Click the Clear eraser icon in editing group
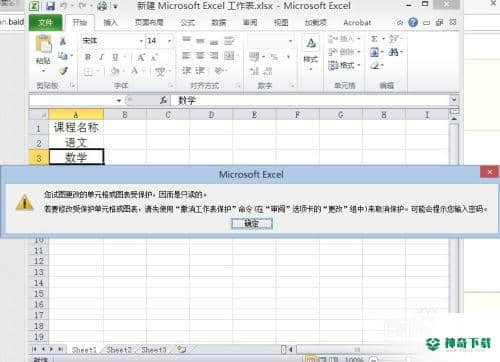The width and height of the screenshot is (500, 362). 375,66
